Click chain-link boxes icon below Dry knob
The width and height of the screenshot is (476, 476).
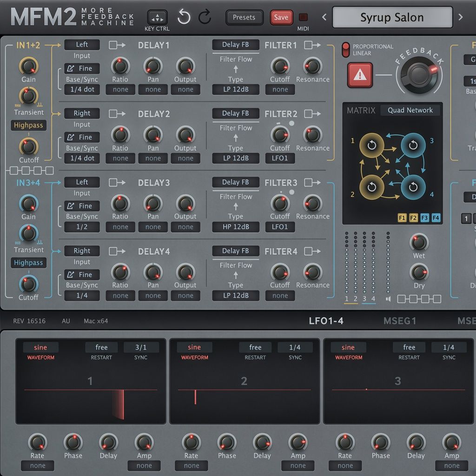[x=419, y=299]
